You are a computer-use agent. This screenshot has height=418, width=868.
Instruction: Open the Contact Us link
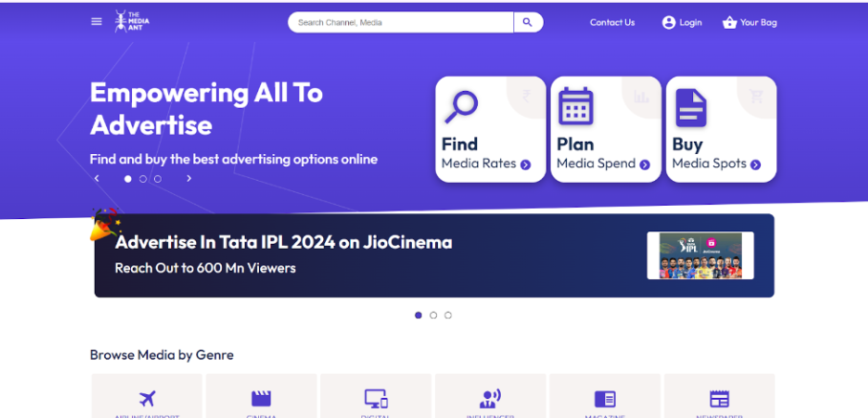click(x=612, y=23)
